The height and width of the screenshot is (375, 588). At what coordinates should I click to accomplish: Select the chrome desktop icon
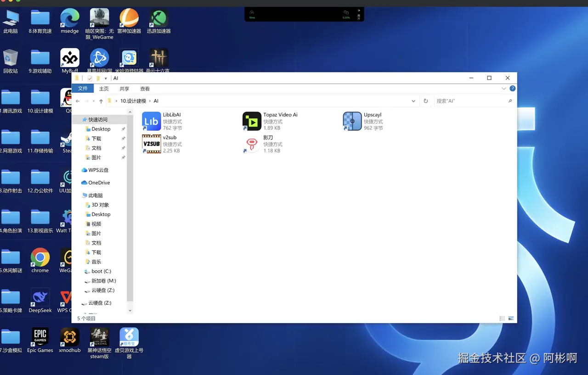(40, 261)
